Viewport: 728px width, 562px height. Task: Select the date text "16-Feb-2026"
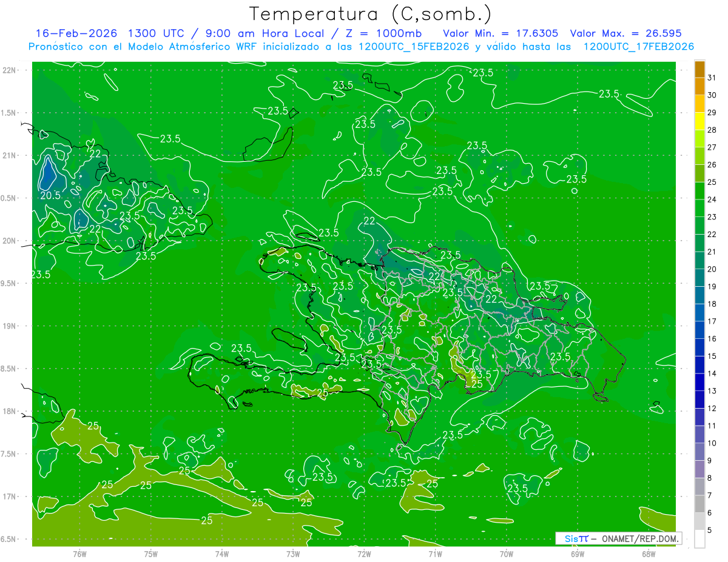tap(77, 33)
